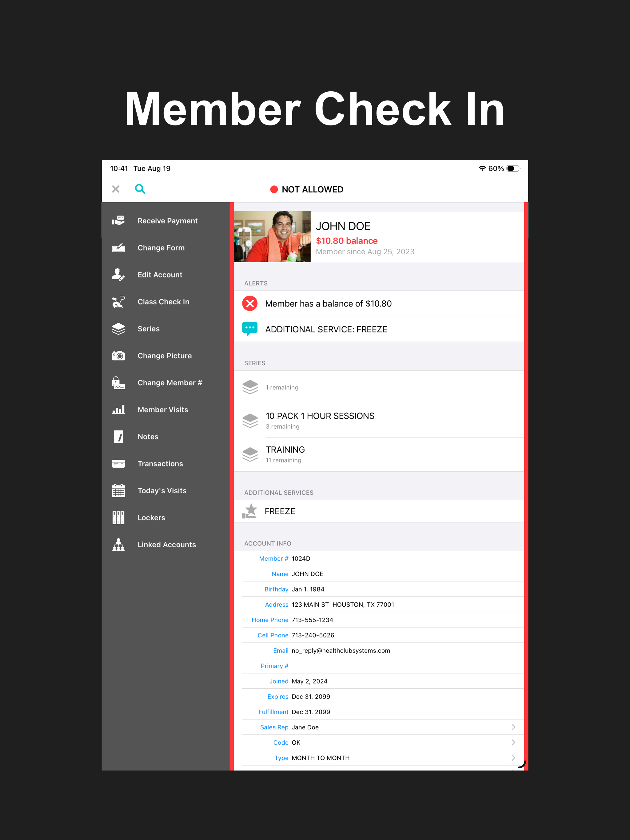Open Linked Accounts from sidebar
Screen dimensions: 630x840
[166, 544]
